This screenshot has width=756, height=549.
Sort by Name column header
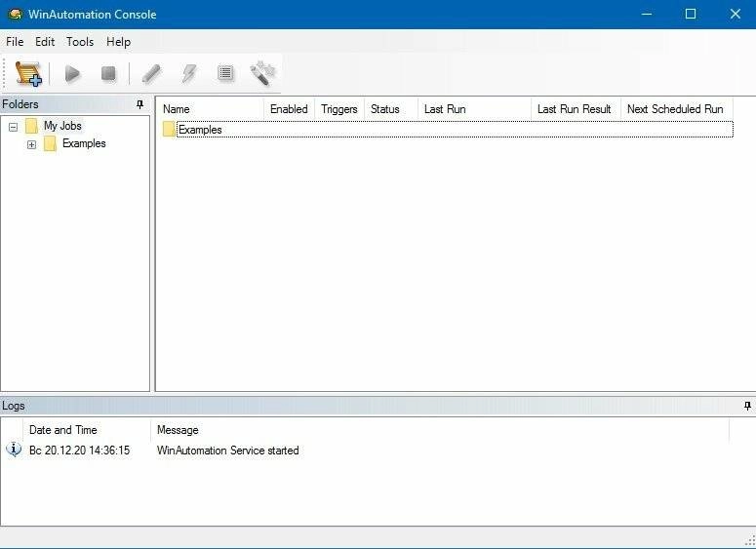click(211, 109)
